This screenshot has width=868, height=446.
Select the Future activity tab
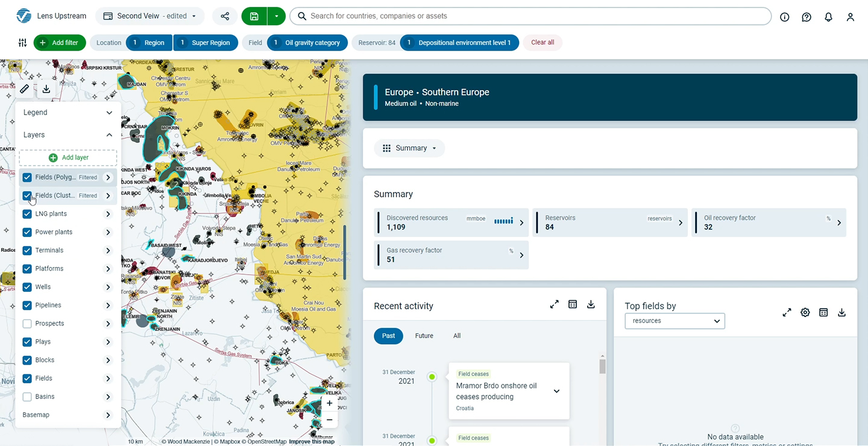click(x=424, y=336)
